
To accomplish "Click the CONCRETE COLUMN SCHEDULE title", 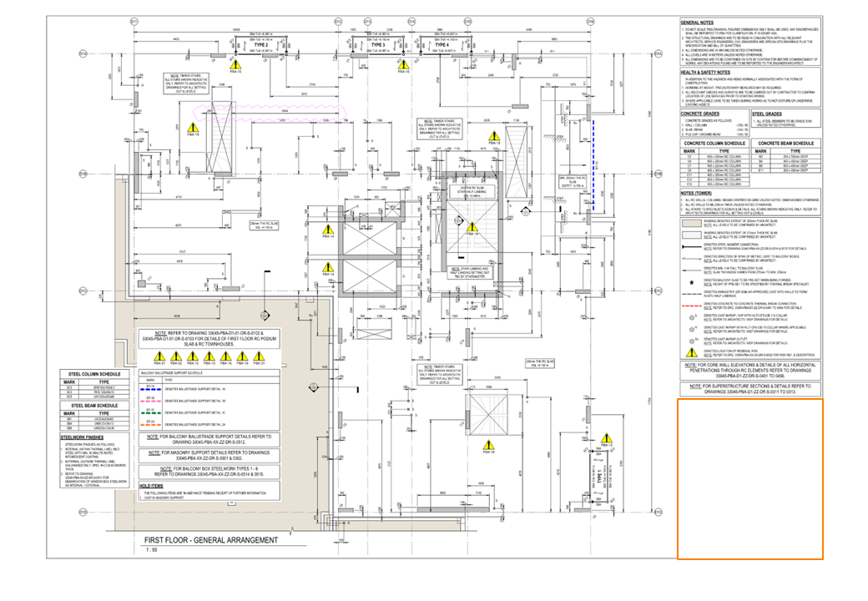I will 714,143.
